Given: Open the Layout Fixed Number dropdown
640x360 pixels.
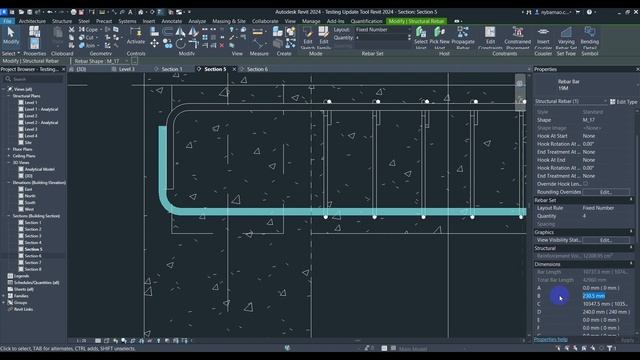Looking at the screenshot, I should coord(382,30).
